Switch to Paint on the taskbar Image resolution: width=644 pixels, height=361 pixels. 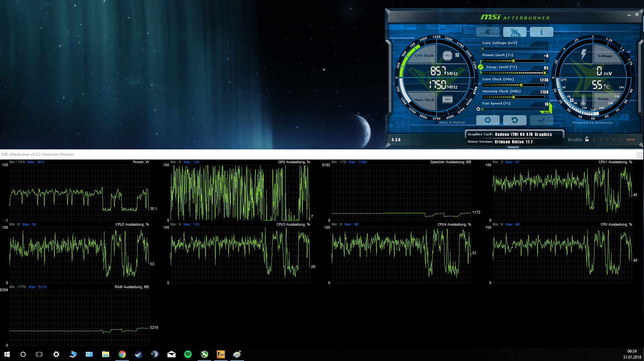(x=237, y=354)
